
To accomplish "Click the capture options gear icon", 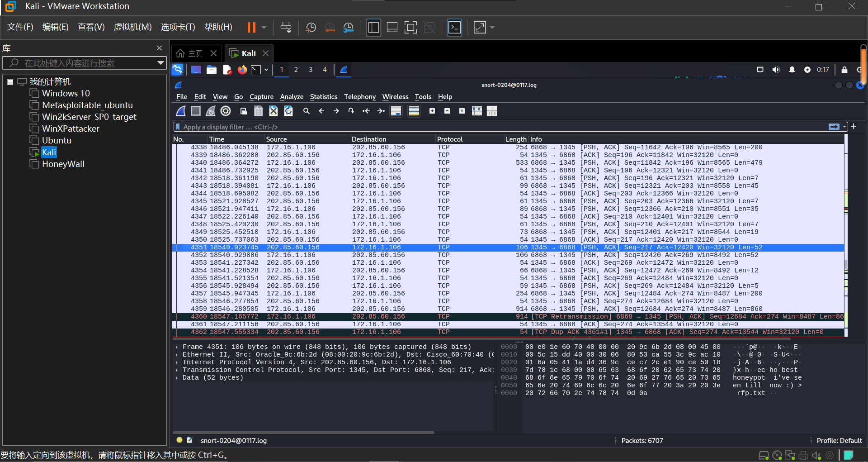I will pos(226,111).
